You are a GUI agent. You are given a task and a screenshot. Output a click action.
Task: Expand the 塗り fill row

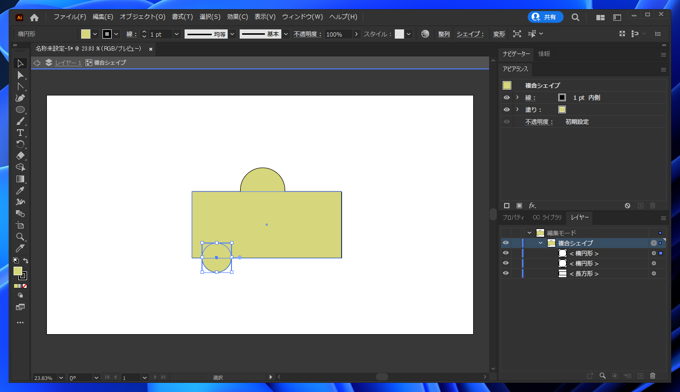[x=517, y=110]
